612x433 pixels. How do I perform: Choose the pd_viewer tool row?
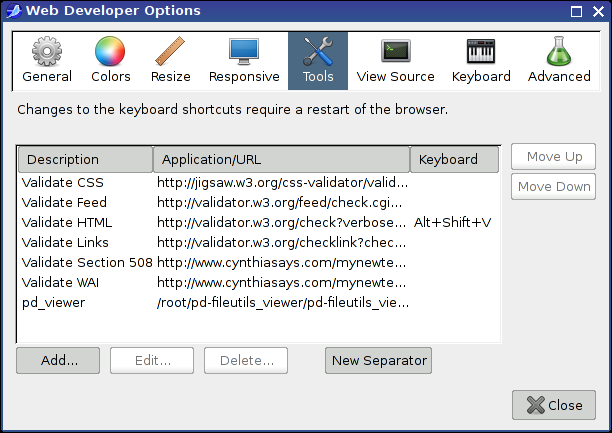click(x=258, y=303)
